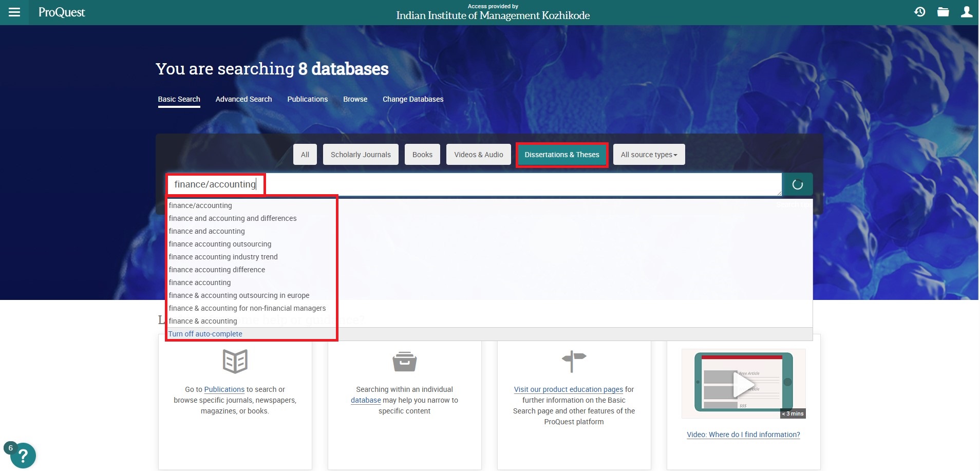Open recent searches history icon
The height and width of the screenshot is (471, 980).
(919, 12)
